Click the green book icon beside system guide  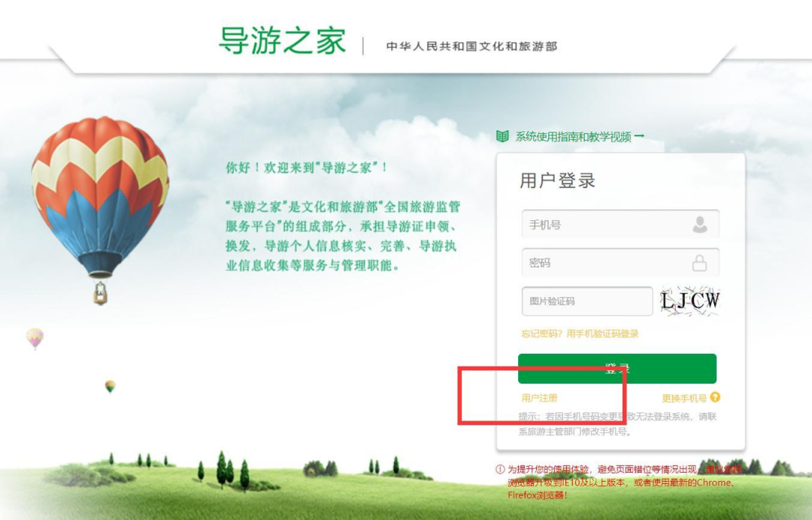tap(502, 136)
